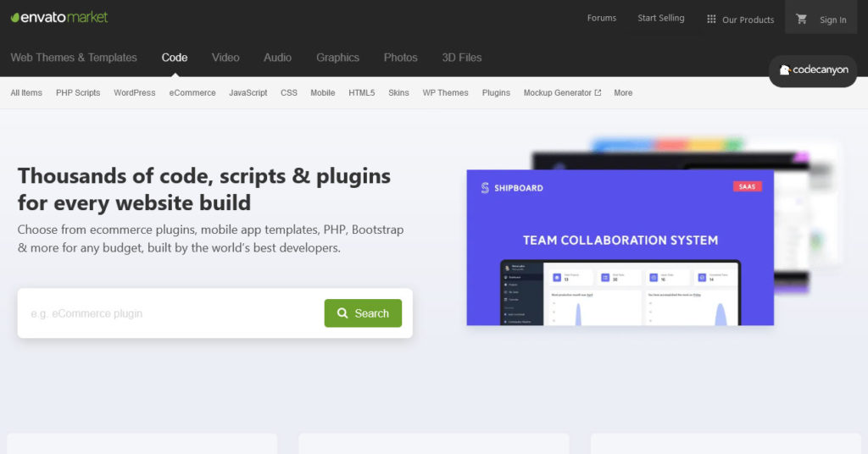Screen dimensions: 868x454
Task: Click the search field with eCommerce plugin placeholder
Action: (x=171, y=313)
